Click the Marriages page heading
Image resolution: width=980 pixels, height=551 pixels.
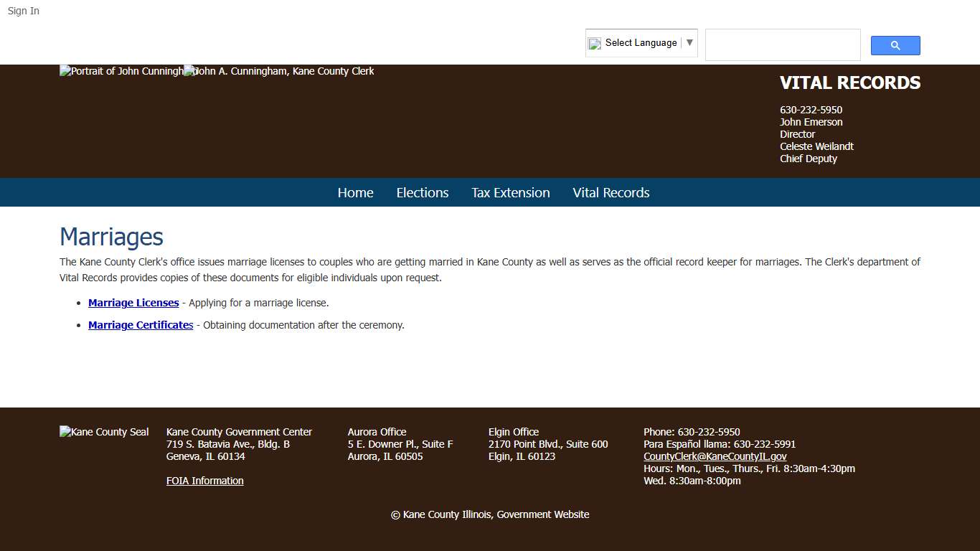point(111,237)
